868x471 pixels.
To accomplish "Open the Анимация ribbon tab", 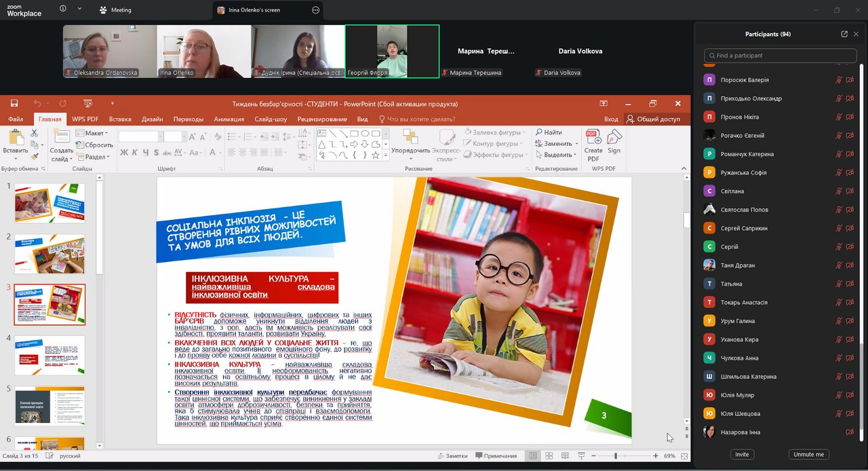I will click(229, 119).
